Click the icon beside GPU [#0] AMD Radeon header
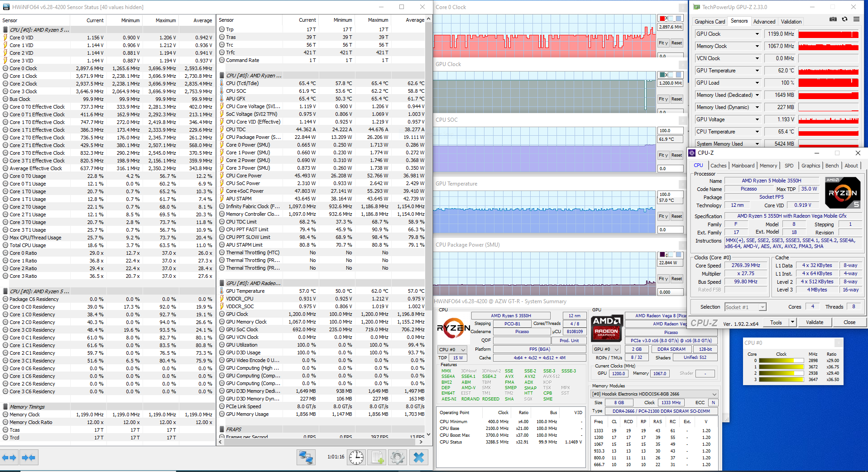Screen dimensions: 868x472 click(x=222, y=283)
